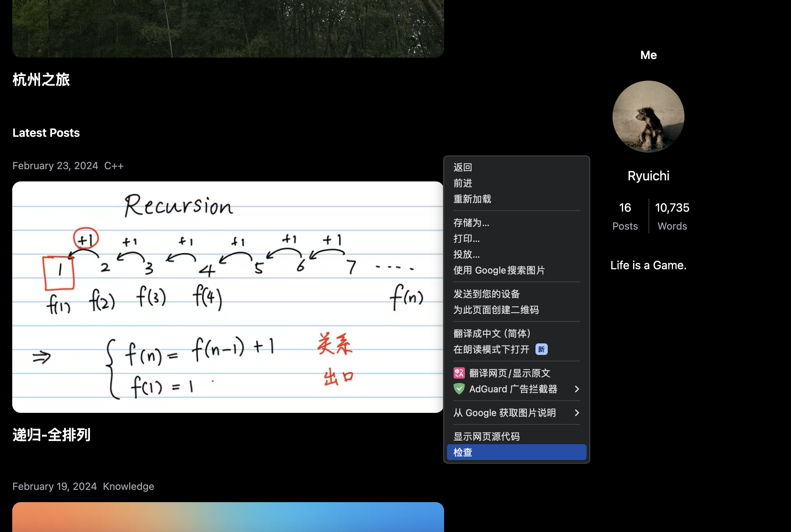
Task: Select 前进 menu entry
Action: 462,183
